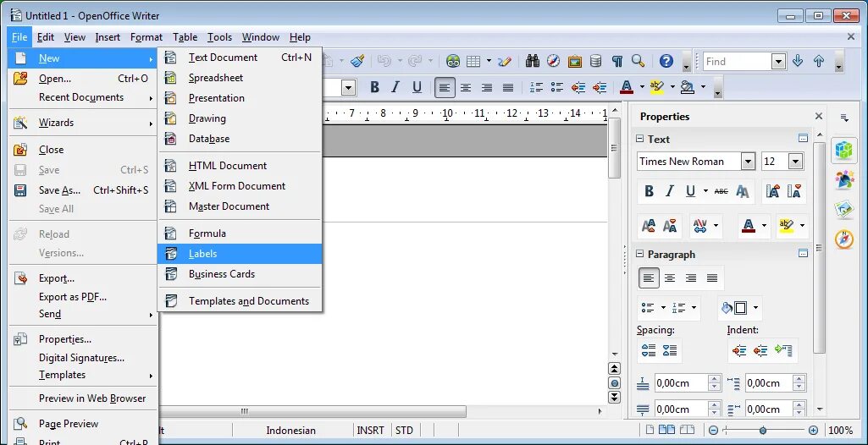Click Strikethrough ABC icon in Properties panel
The width and height of the screenshot is (868, 445).
(721, 191)
